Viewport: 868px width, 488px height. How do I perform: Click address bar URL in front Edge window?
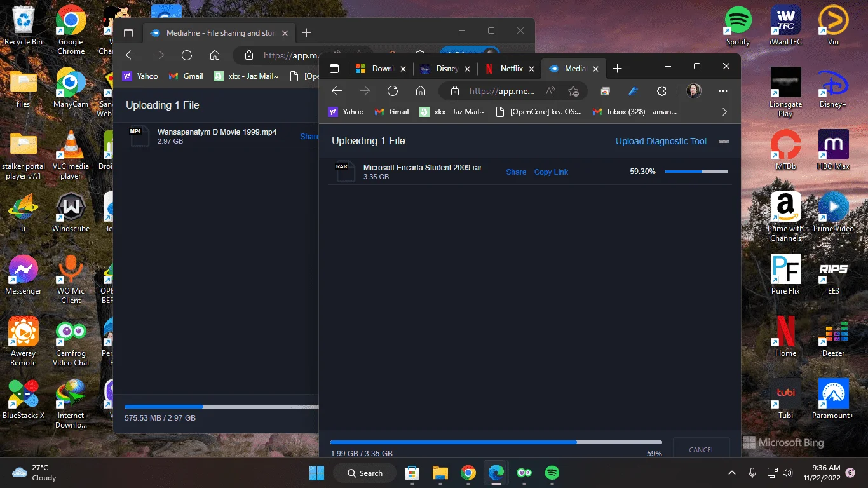(x=502, y=91)
